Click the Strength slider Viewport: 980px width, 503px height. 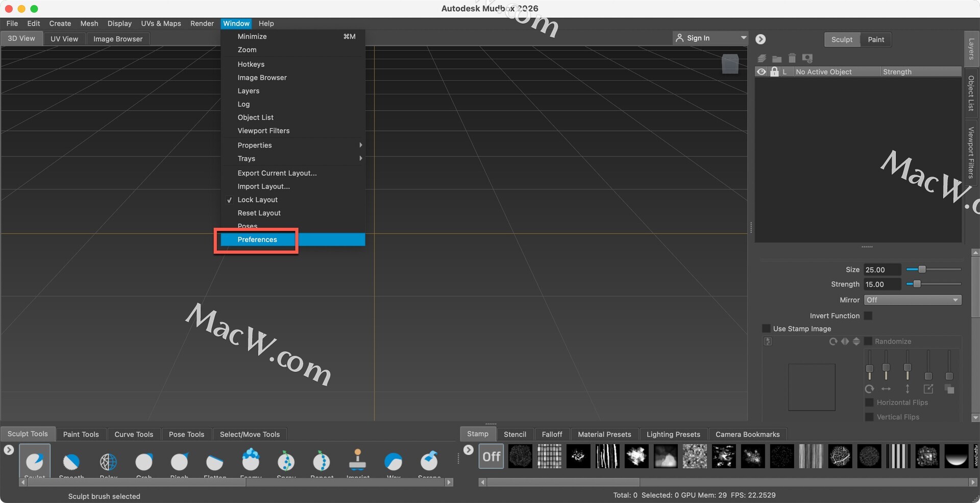934,284
